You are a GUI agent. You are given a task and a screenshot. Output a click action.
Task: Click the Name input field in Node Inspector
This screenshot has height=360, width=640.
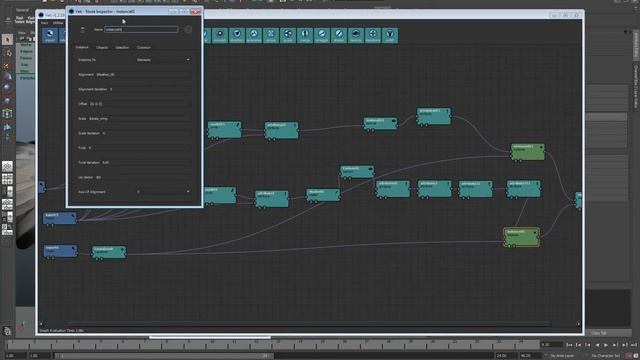point(141,29)
